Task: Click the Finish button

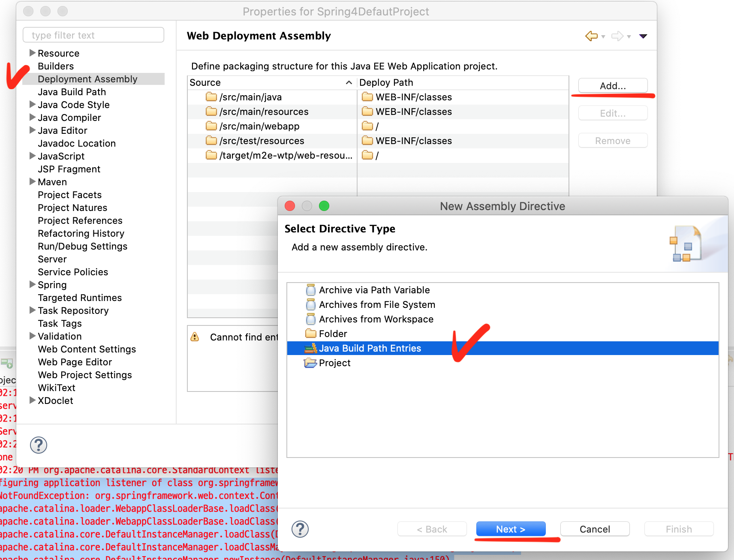Action: [x=679, y=529]
